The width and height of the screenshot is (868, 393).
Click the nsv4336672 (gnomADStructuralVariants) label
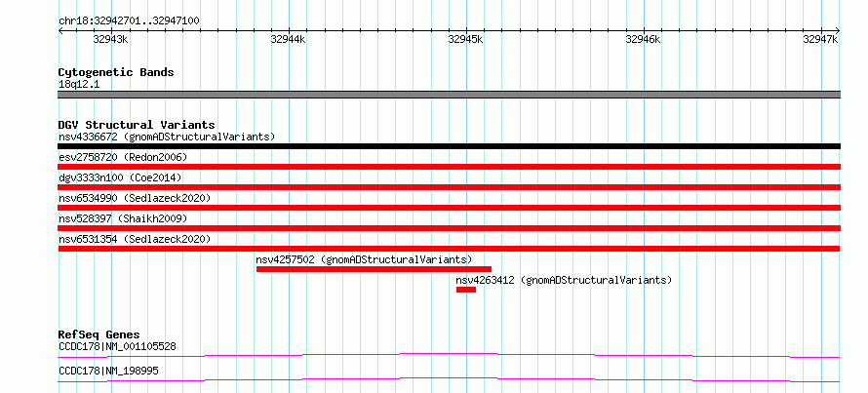click(167, 137)
